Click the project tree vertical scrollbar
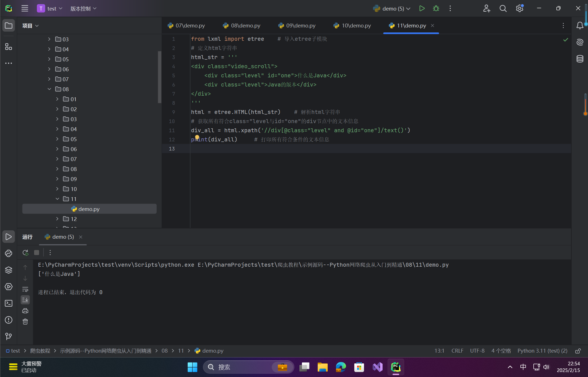 click(159, 77)
